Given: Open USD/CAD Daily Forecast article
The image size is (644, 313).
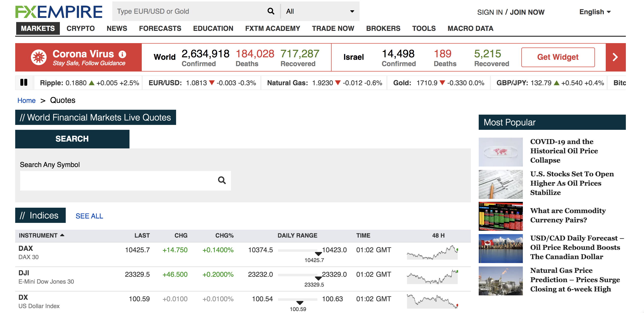Looking at the screenshot, I should pyautogui.click(x=577, y=247).
